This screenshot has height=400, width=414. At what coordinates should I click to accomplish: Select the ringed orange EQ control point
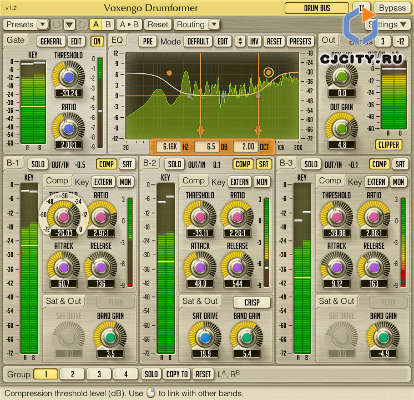click(268, 72)
